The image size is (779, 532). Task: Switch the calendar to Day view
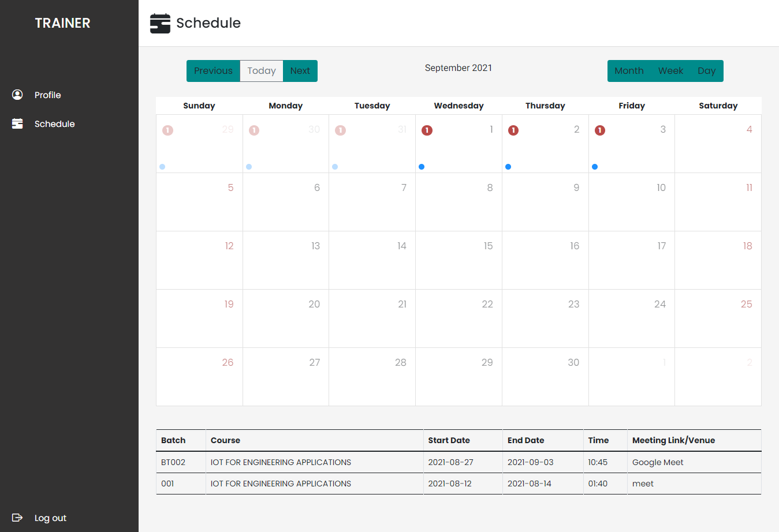pos(707,70)
